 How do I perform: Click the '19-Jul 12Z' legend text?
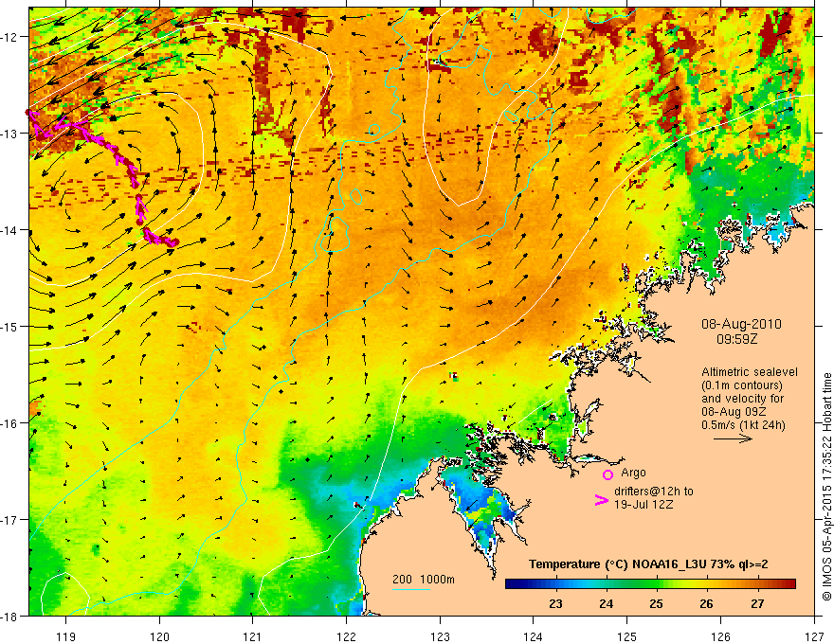644,504
